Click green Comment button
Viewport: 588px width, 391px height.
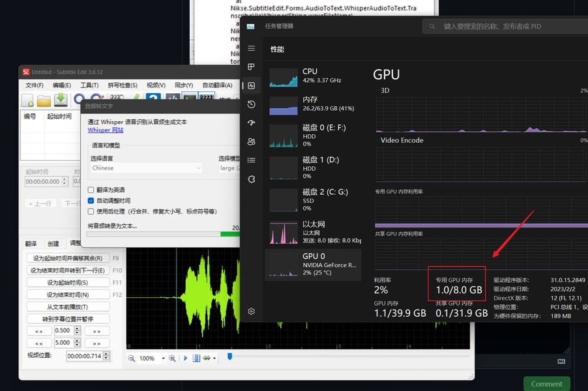click(547, 384)
